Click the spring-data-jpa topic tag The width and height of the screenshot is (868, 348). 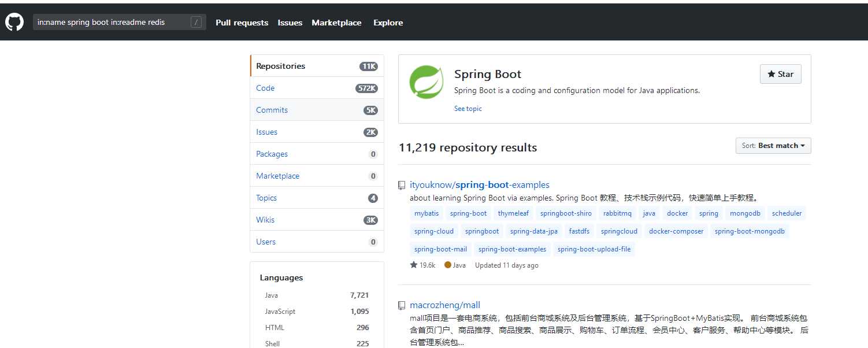(x=534, y=231)
